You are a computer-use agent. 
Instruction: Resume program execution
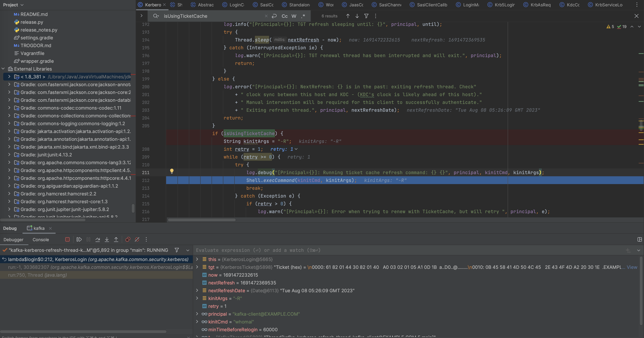tap(79, 239)
